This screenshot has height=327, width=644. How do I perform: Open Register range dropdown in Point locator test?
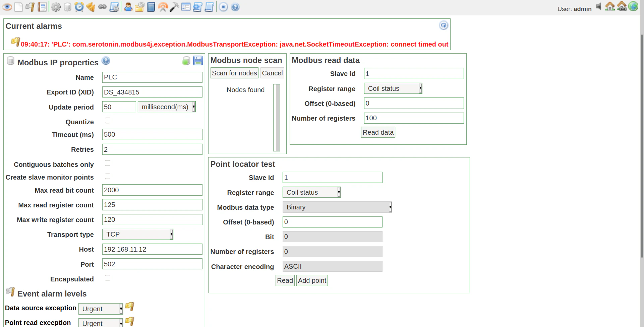pyautogui.click(x=311, y=192)
